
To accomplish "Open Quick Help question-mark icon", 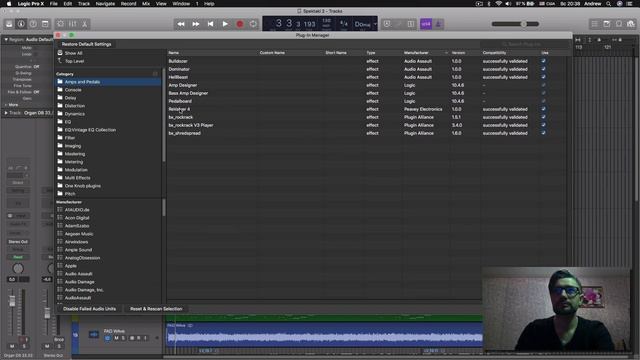I will click(33, 24).
